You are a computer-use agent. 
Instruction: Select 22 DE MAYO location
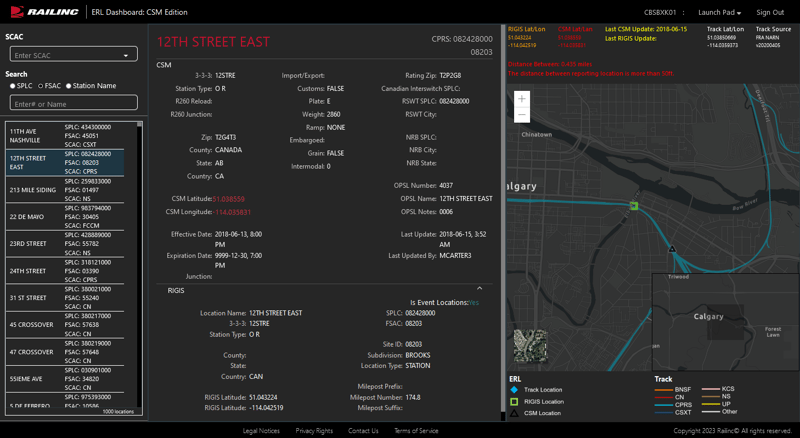pyautogui.click(x=65, y=217)
